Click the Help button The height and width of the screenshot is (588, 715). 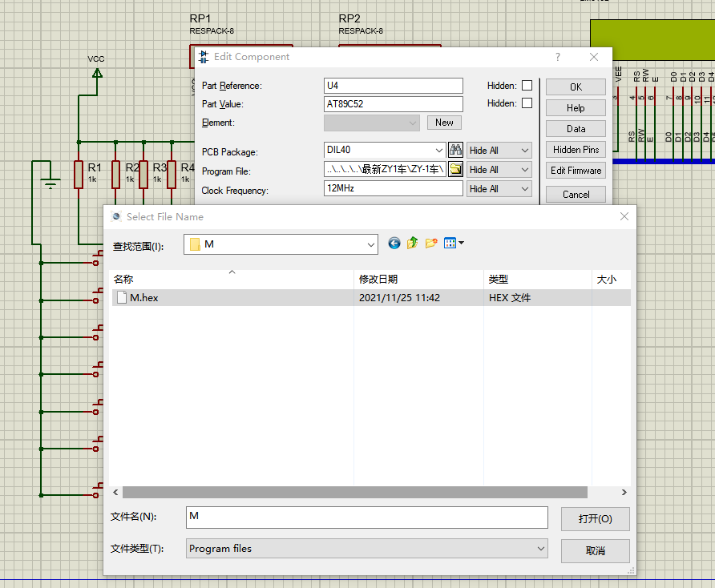pyautogui.click(x=576, y=108)
